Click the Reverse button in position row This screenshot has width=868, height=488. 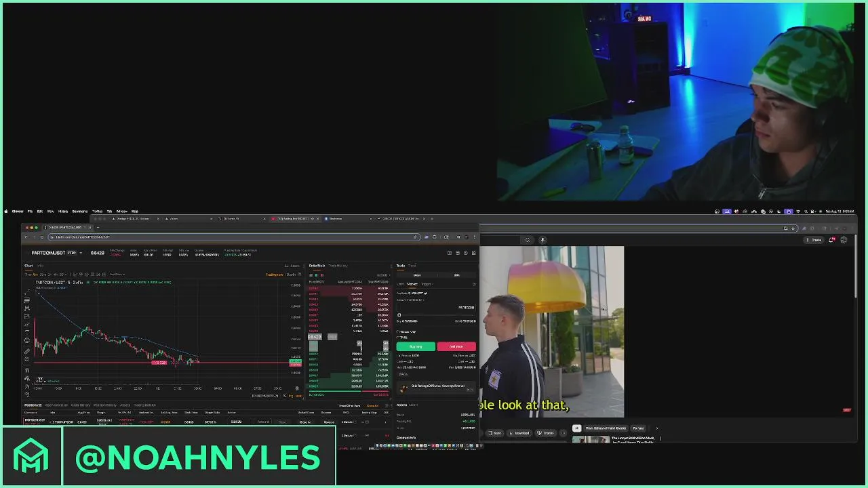pyautogui.click(x=329, y=422)
